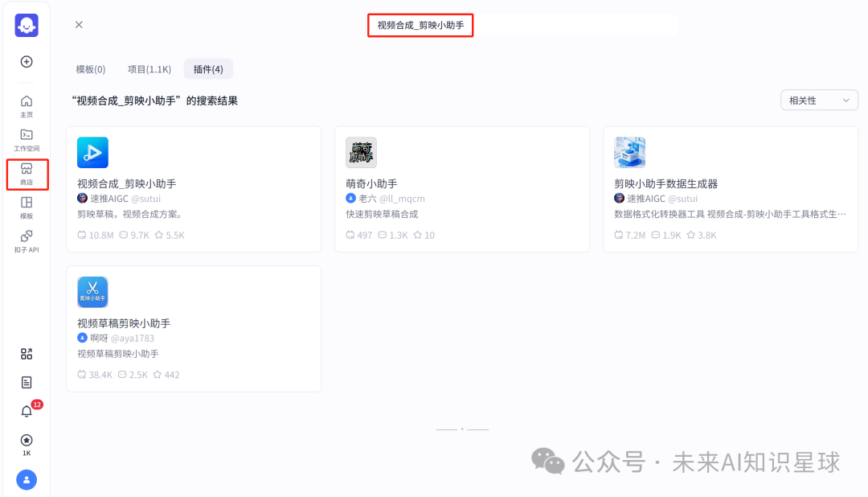
Task: Open 商店 store in the sidebar
Action: (x=27, y=174)
